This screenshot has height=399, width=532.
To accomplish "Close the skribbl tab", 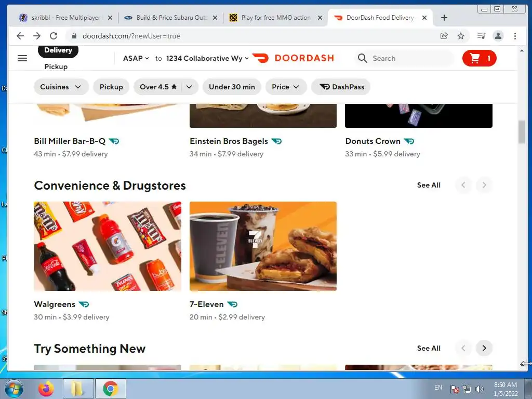I will pyautogui.click(x=110, y=18).
